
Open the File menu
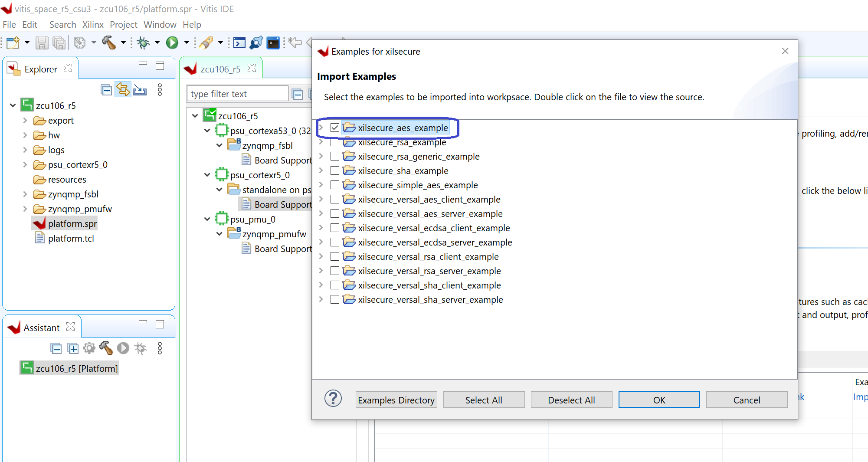click(9, 24)
